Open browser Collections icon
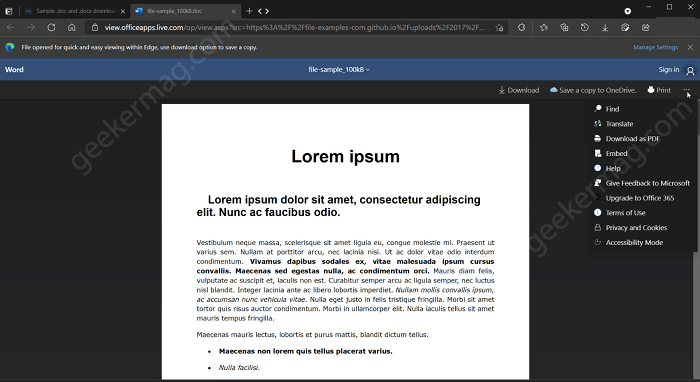Screen dimensions: 700x382 [564, 28]
